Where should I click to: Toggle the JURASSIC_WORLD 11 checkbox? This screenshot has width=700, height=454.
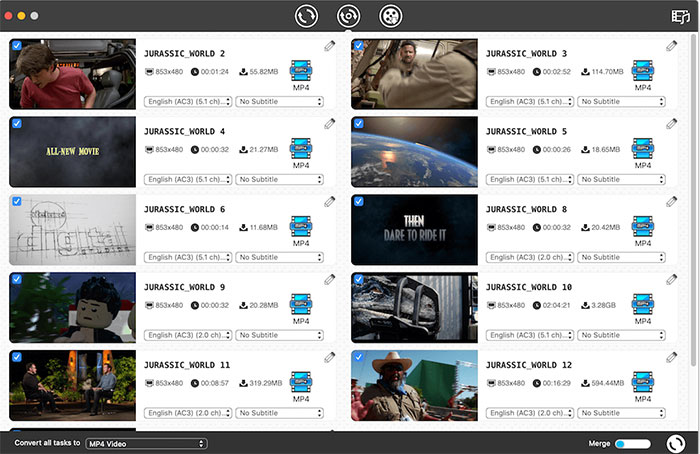coord(16,357)
